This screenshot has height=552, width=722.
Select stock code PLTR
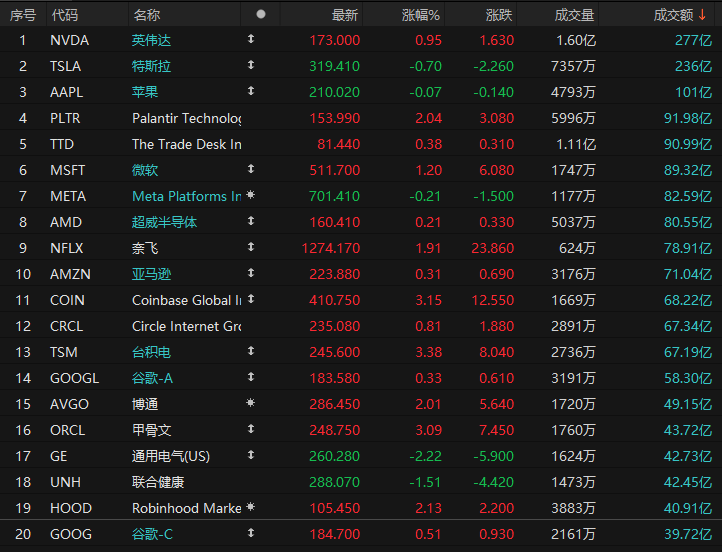click(x=65, y=118)
